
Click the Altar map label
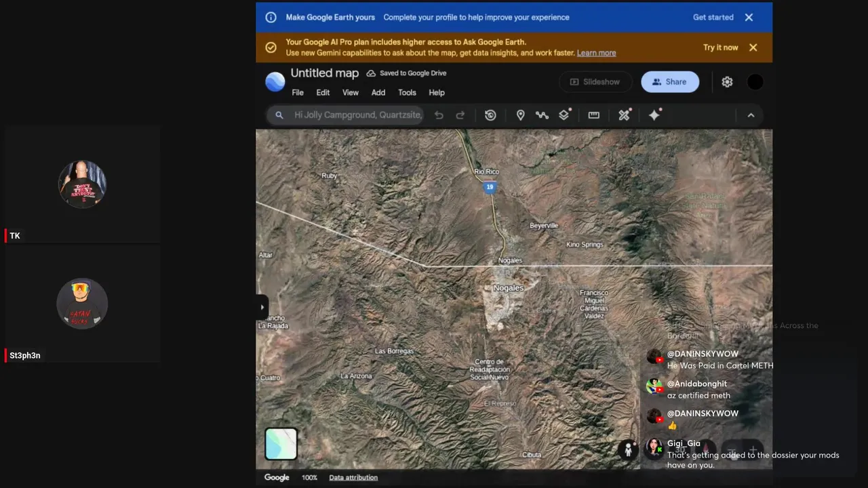265,255
